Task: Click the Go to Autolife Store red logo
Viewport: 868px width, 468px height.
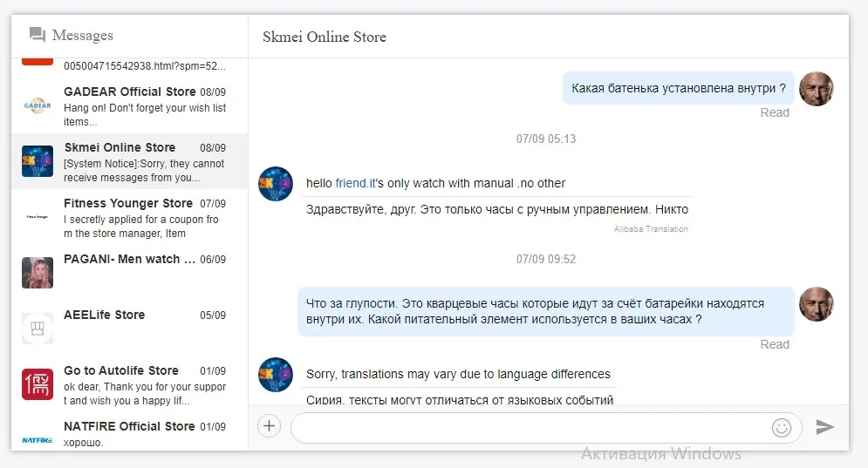Action: (x=38, y=384)
